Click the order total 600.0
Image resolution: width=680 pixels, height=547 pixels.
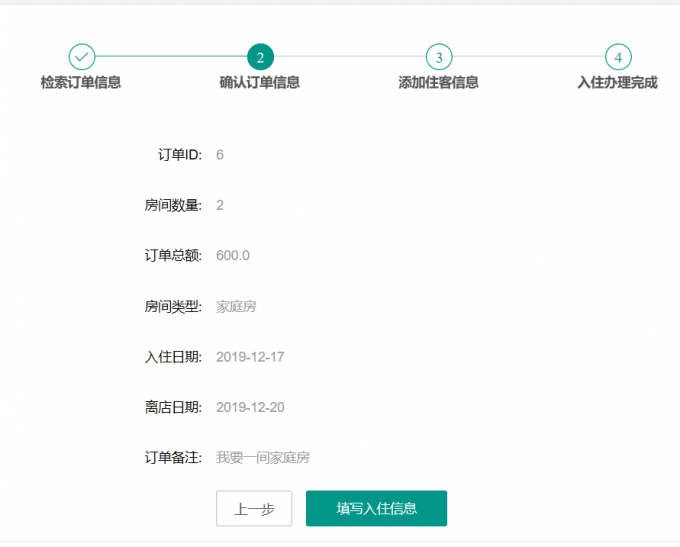(x=233, y=255)
